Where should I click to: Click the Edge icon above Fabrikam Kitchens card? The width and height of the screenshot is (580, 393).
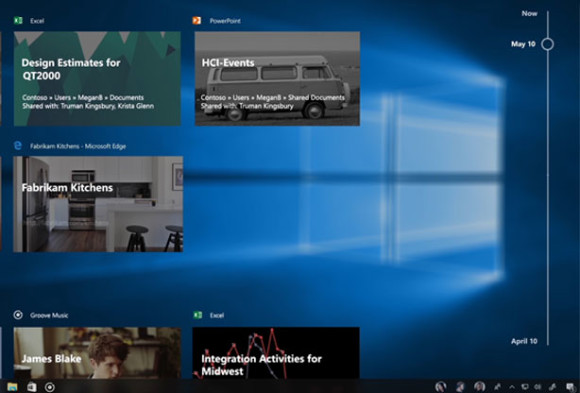pyautogui.click(x=17, y=145)
